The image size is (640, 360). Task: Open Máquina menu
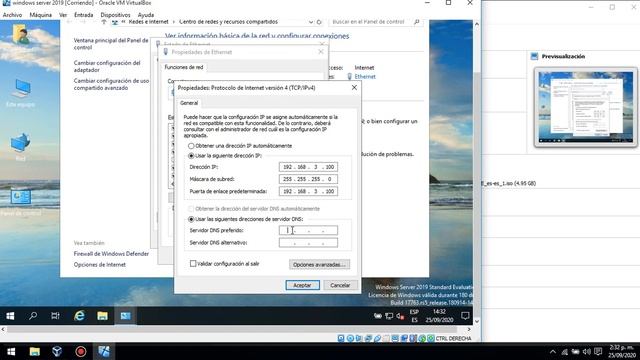40,15
